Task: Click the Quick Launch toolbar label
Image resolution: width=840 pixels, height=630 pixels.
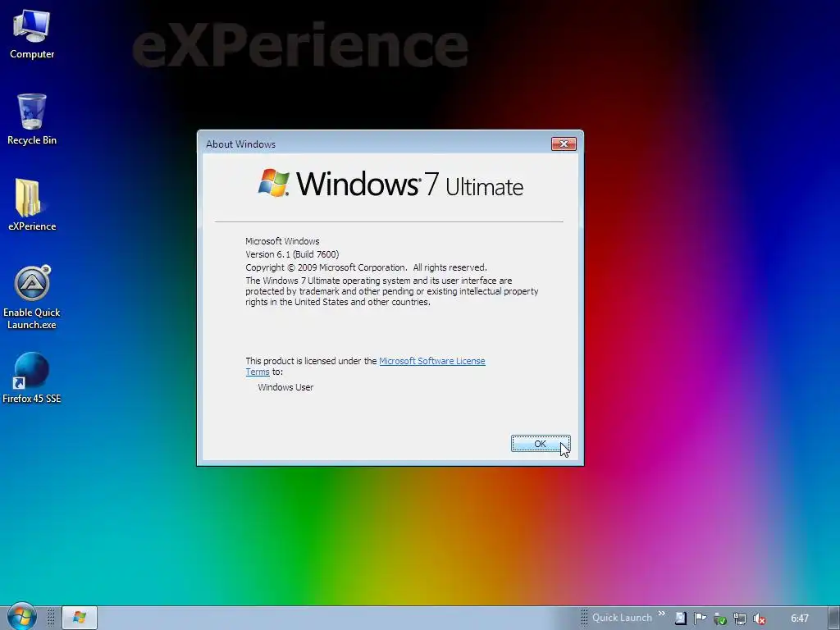Action: point(622,618)
